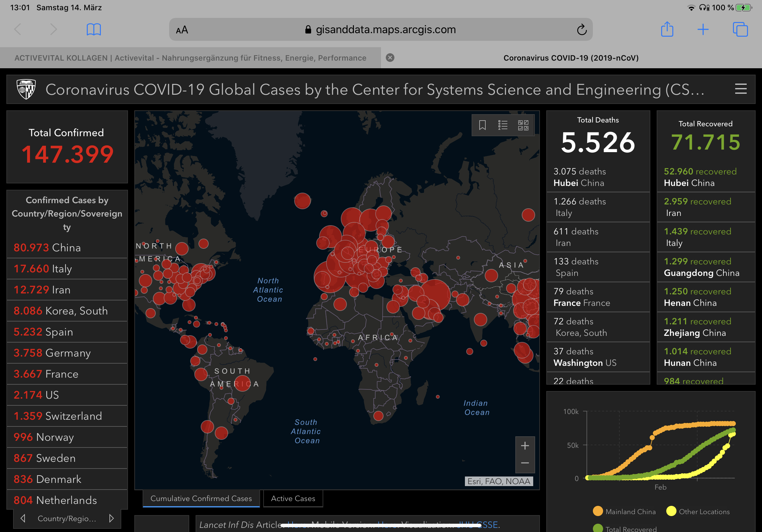Select 867 Sweden row
Image resolution: width=762 pixels, height=532 pixels.
click(x=67, y=458)
